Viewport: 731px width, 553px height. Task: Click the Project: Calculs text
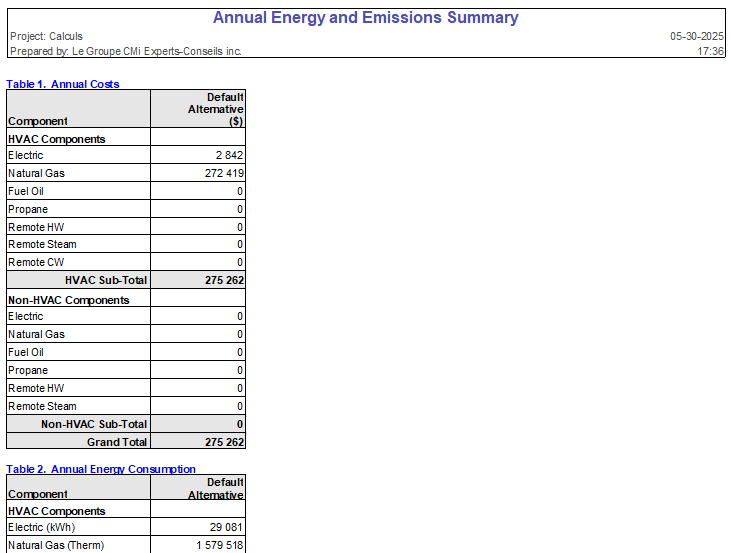[x=46, y=36]
